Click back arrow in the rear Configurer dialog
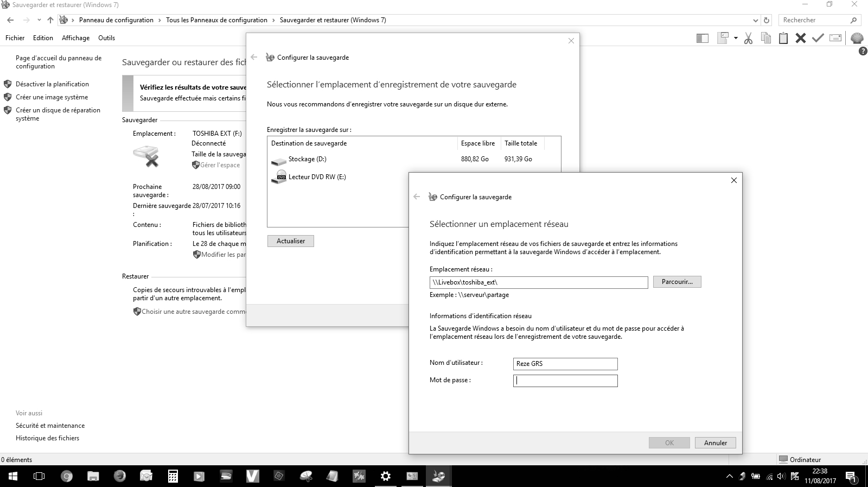The width and height of the screenshot is (868, 487). (x=254, y=58)
